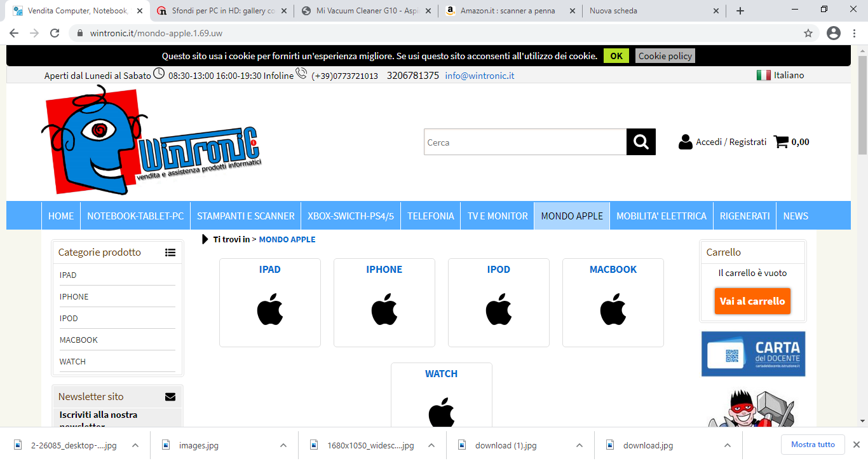Reload the page with the refresh icon
Image resolution: width=868 pixels, height=463 pixels.
point(55,33)
